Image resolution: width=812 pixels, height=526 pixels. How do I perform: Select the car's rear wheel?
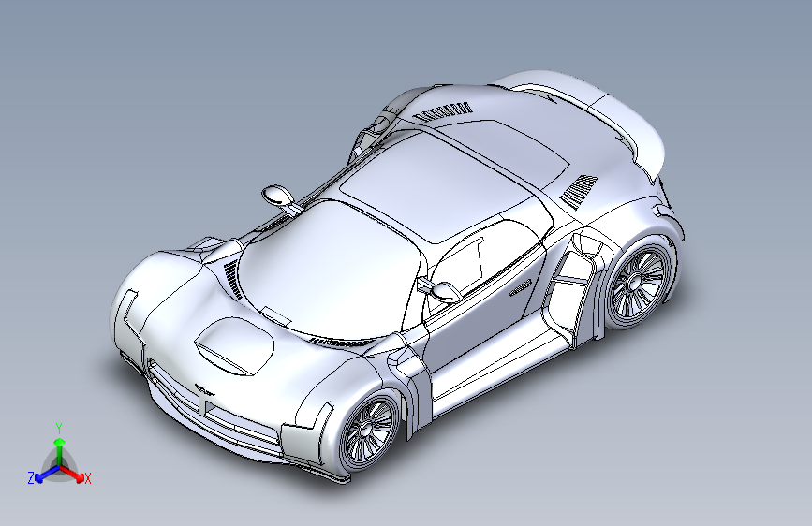click(638, 284)
